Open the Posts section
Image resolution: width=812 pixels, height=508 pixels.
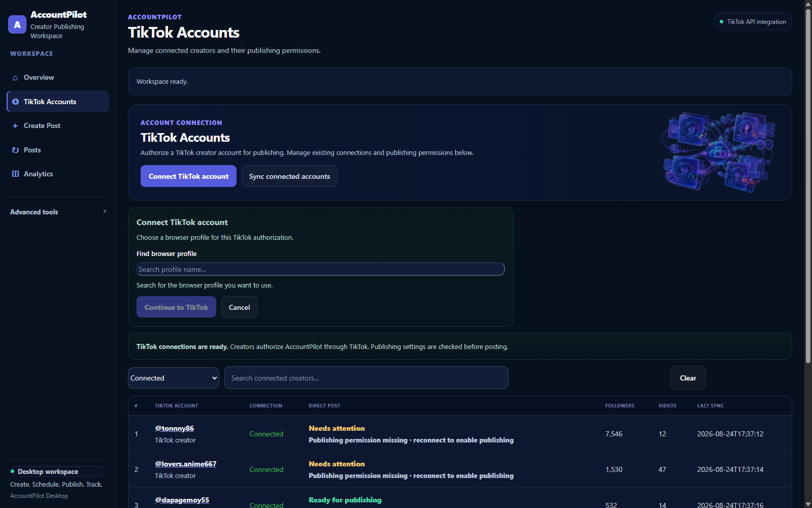pyautogui.click(x=58, y=150)
